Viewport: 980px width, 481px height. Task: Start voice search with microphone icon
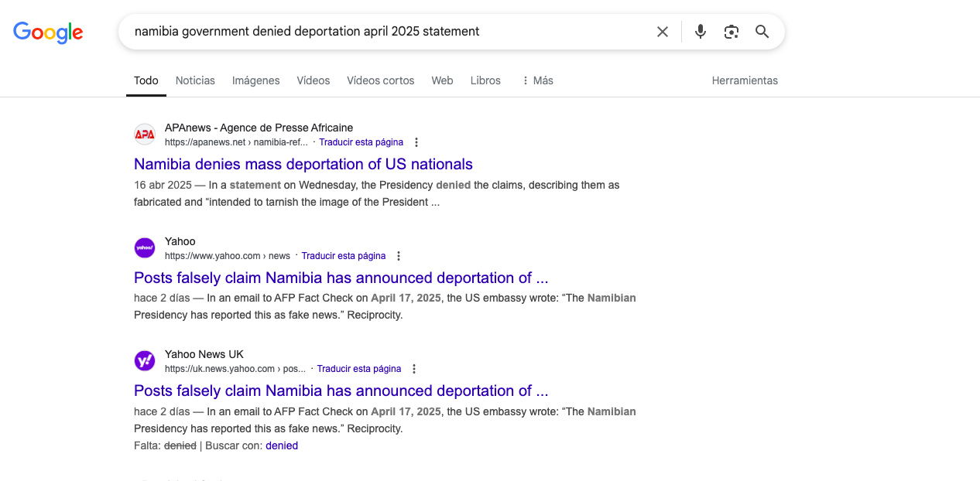coord(701,32)
